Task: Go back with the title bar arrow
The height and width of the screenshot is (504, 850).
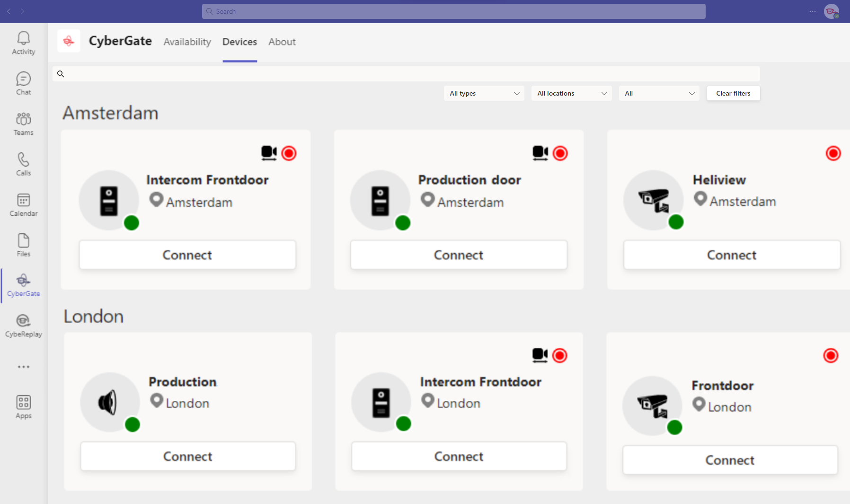Action: 9,11
